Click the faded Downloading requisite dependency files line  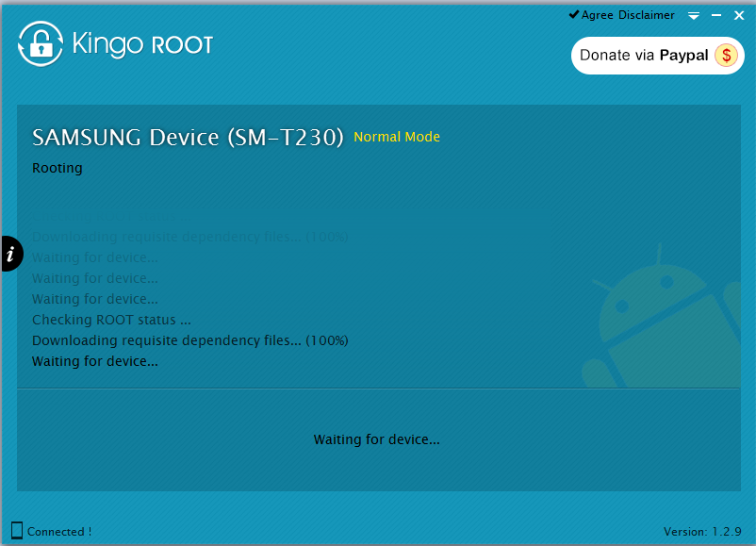tap(190, 237)
